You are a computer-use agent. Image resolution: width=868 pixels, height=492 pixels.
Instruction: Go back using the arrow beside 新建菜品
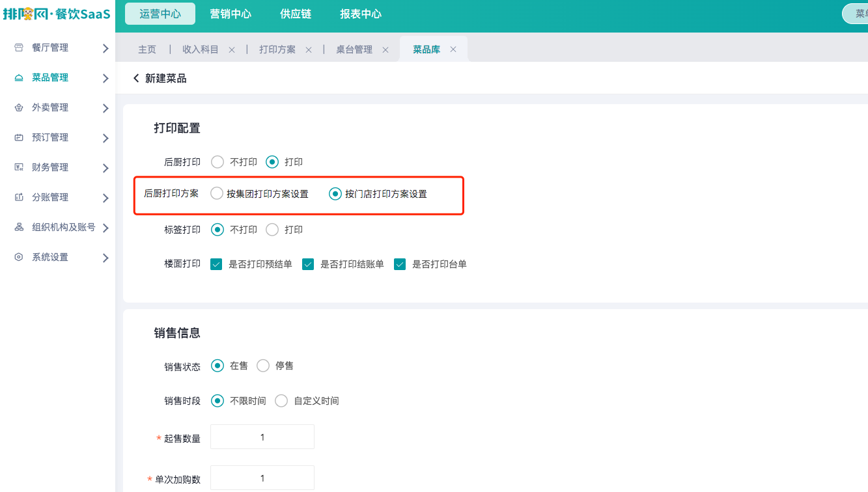(x=136, y=78)
